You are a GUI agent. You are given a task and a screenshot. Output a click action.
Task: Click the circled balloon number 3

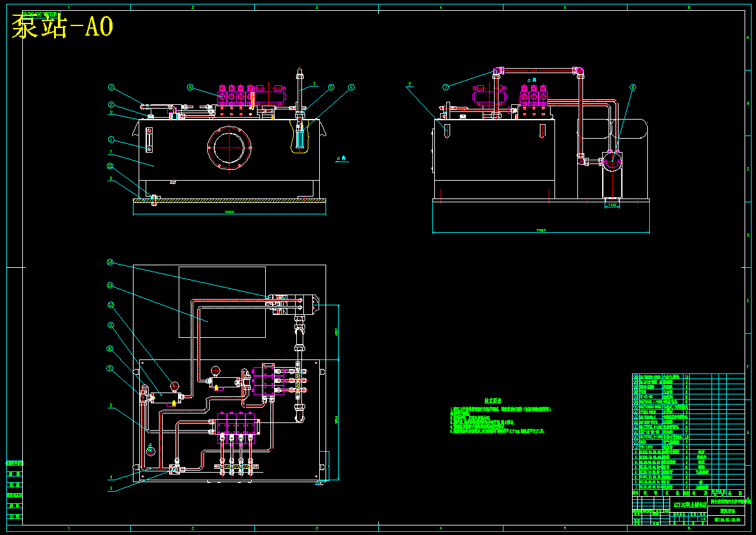[x=111, y=87]
